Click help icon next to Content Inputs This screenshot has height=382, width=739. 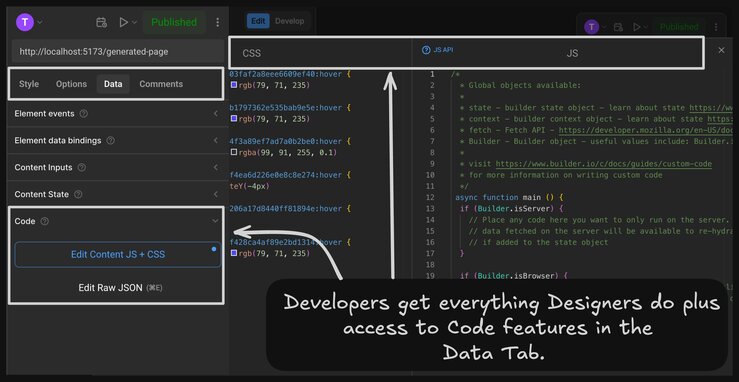82,167
